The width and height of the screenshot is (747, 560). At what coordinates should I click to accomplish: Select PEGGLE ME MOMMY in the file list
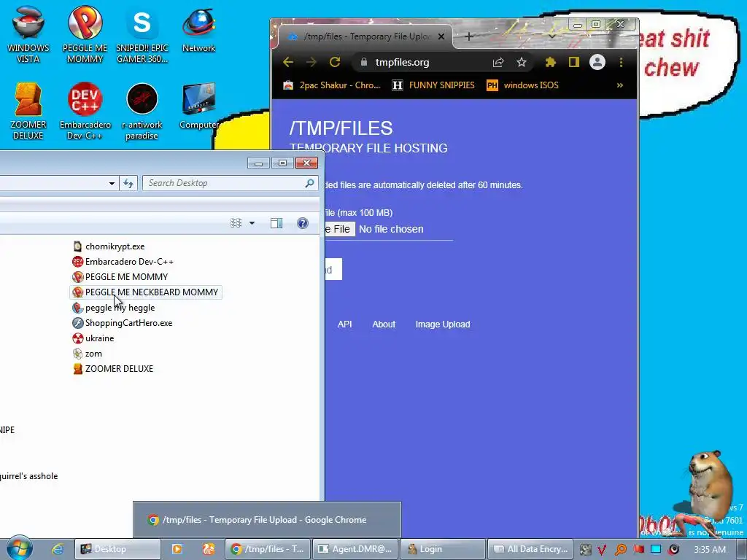[120, 276]
